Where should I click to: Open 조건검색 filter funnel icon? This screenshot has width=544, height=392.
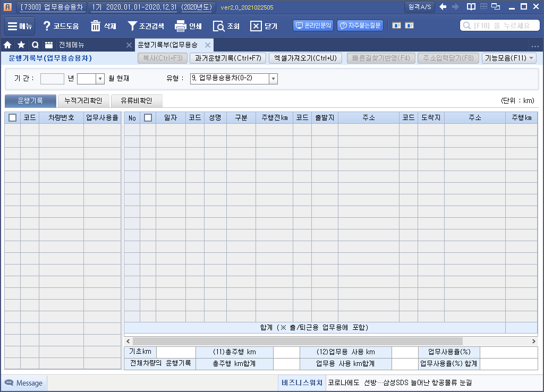pyautogui.click(x=132, y=26)
